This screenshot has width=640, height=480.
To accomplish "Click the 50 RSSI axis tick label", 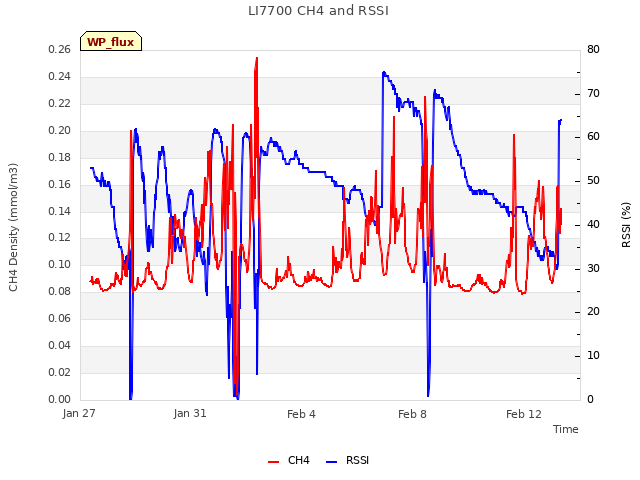I will click(x=593, y=180).
